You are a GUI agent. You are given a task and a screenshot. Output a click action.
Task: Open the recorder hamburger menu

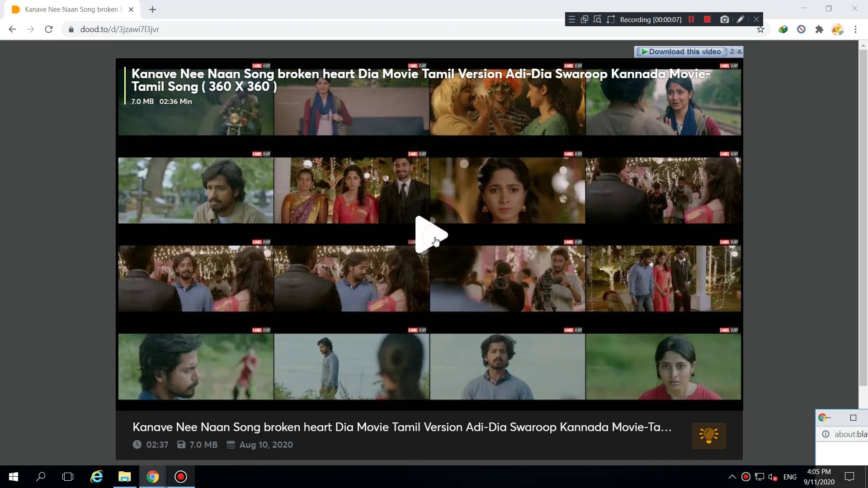[572, 19]
